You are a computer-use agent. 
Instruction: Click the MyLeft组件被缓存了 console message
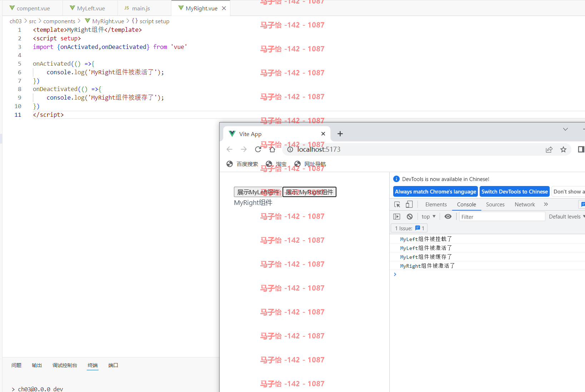pyautogui.click(x=426, y=257)
